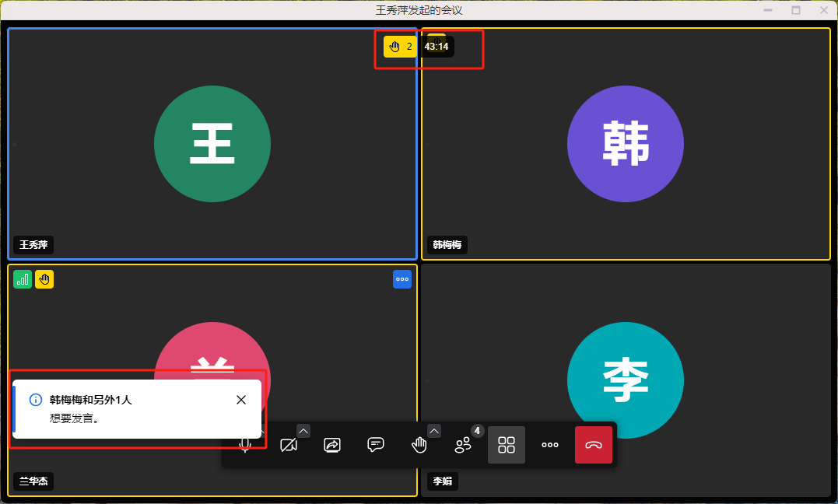Toggle the tile view layout
The height and width of the screenshot is (504, 838).
(507, 445)
